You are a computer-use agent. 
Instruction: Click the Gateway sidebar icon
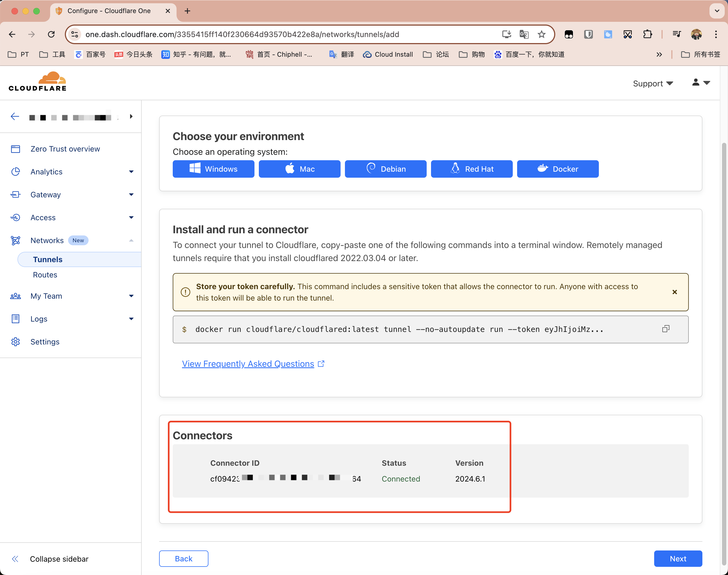(16, 195)
